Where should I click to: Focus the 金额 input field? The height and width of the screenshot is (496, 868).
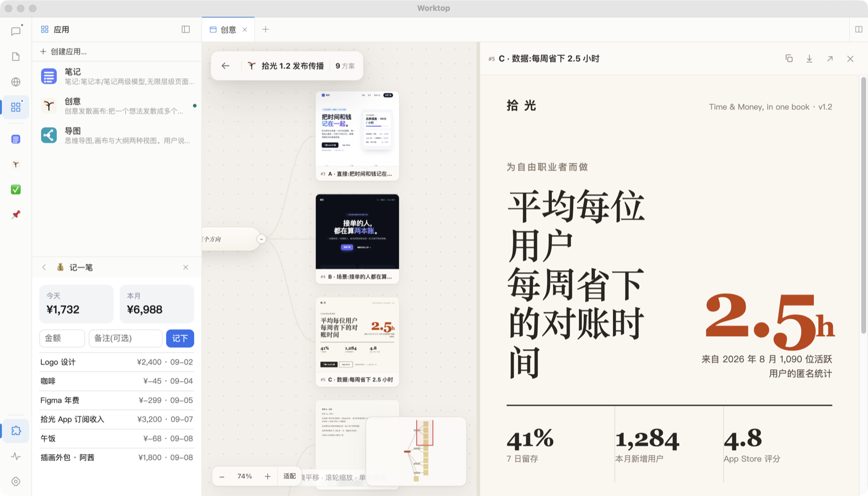[x=62, y=338]
